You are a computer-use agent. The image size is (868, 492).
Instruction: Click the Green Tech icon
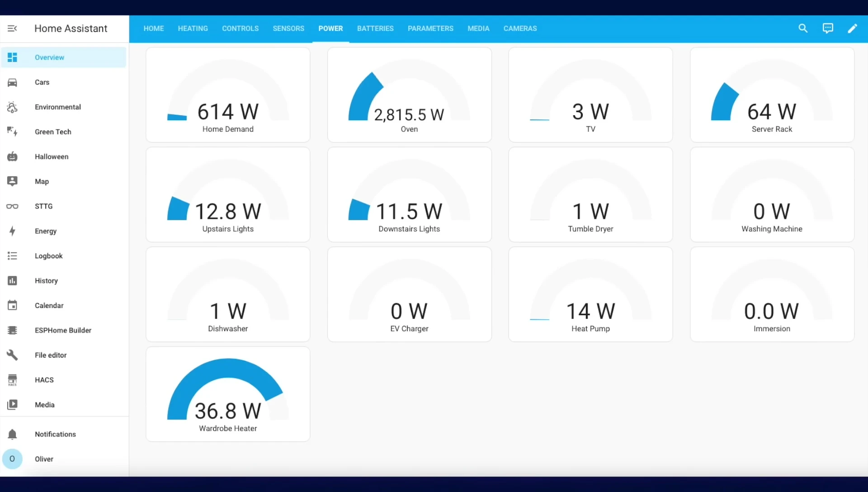pyautogui.click(x=12, y=132)
